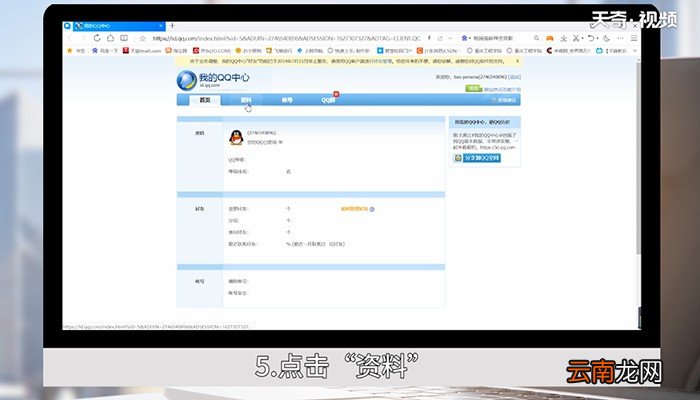Select the 首页 tab
The image size is (700, 400).
tap(205, 100)
